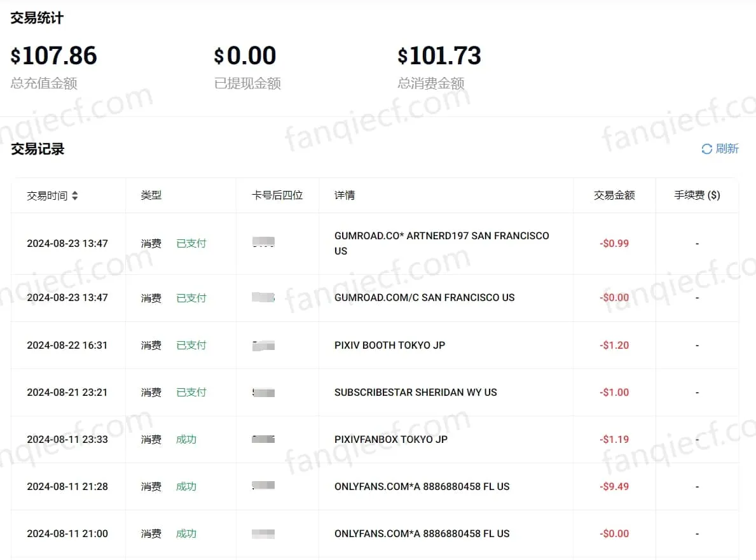Select the 2024-08-21 23:21 timestamp cell
This screenshot has width=756, height=560.
point(67,393)
